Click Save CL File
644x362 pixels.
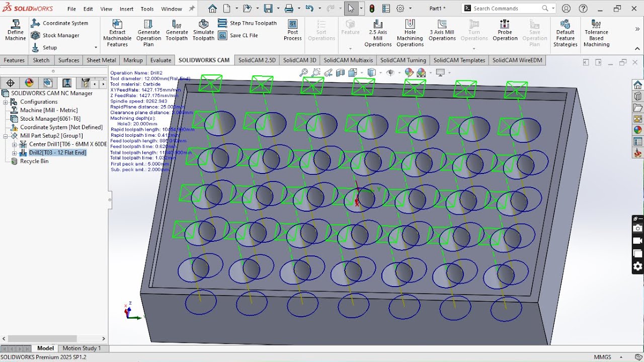238,35
